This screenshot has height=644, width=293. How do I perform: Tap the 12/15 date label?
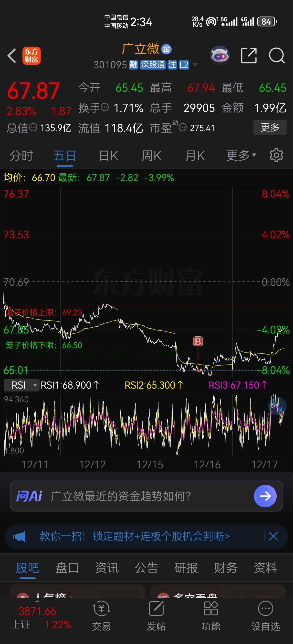[x=150, y=465]
